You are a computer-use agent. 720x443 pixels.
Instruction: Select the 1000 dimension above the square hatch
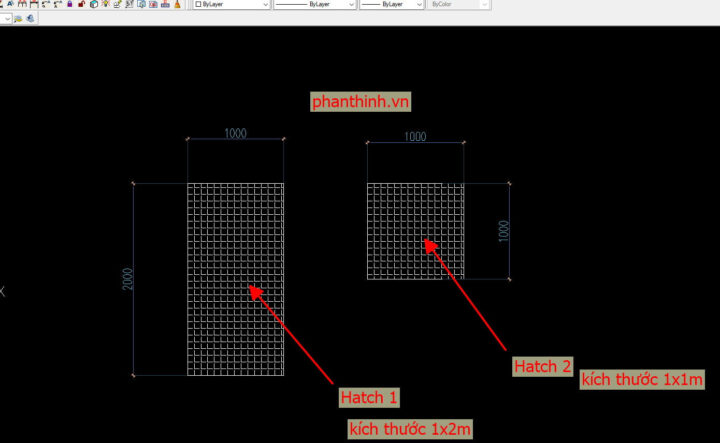coord(415,137)
